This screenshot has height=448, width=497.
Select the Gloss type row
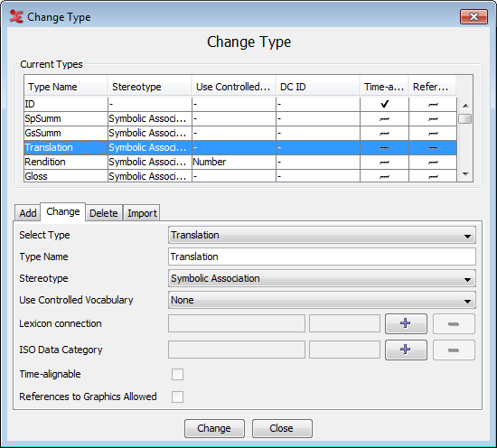(x=240, y=176)
